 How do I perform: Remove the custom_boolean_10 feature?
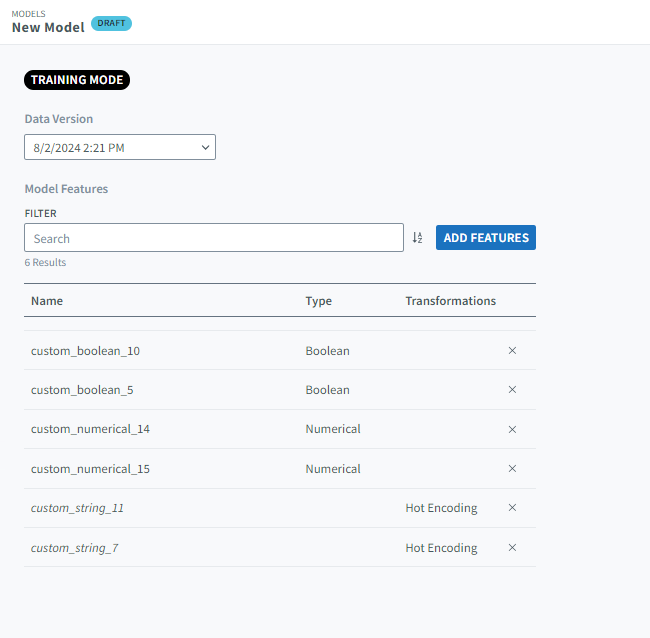pyautogui.click(x=512, y=351)
